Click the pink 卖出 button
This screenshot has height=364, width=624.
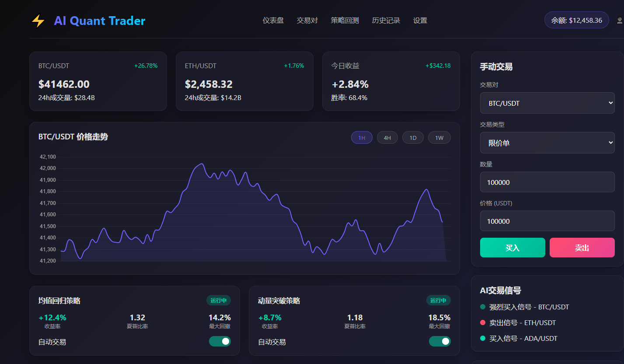pos(582,247)
